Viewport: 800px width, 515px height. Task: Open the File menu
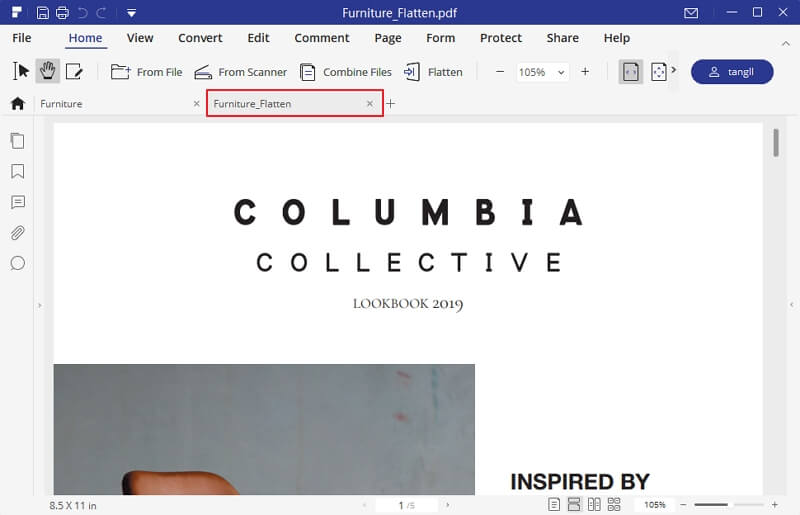pos(21,38)
